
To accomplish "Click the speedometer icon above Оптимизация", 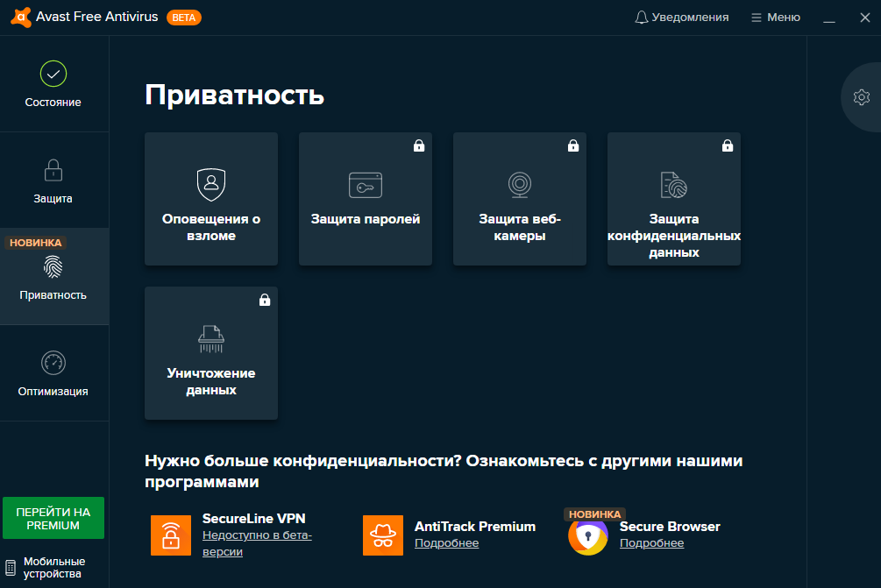I will coord(53,363).
